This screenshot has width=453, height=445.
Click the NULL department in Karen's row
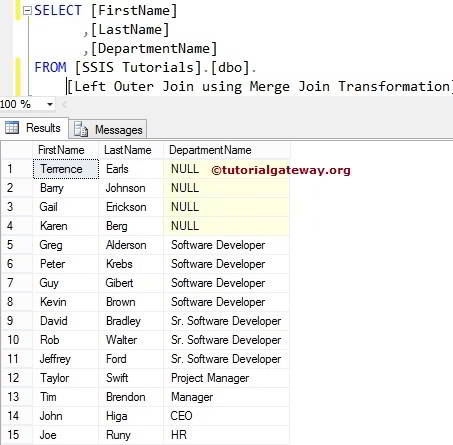point(226,226)
